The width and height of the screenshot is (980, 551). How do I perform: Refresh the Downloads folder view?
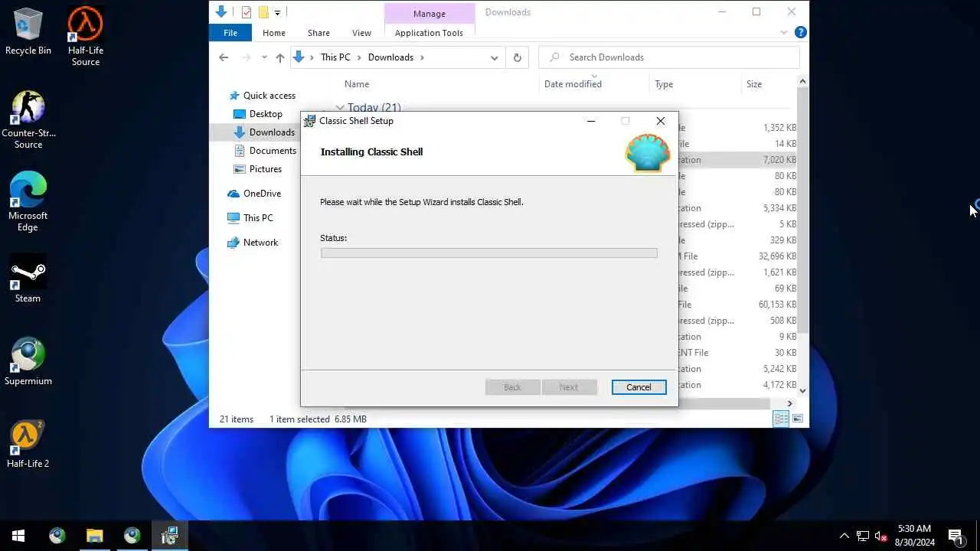(518, 57)
